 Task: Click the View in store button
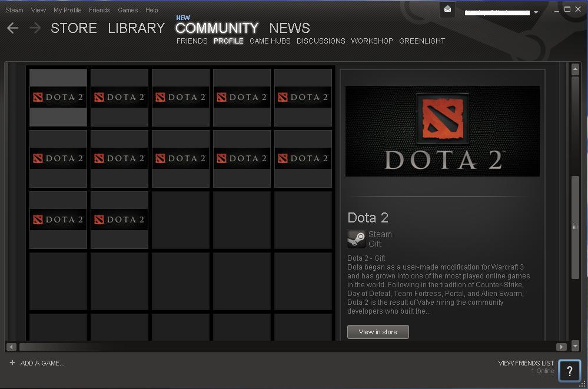[378, 332]
